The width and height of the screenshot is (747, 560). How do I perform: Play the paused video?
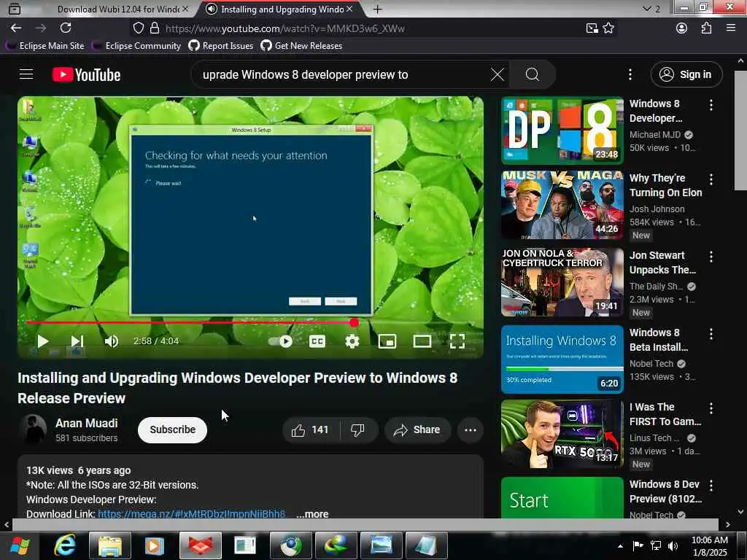pos(42,341)
